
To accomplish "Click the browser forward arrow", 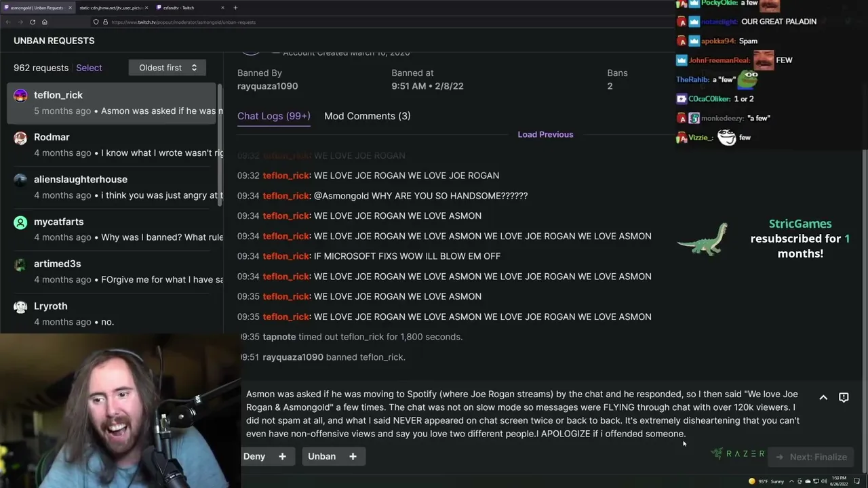I will pyautogui.click(x=20, y=22).
